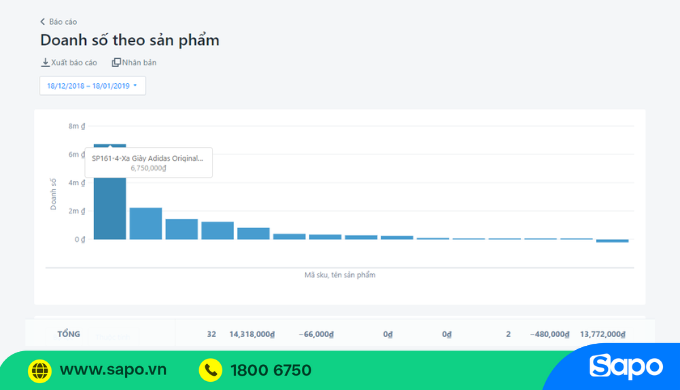Click the −480,000₫ total cell
Screen dimensions: 680x390
(549, 334)
